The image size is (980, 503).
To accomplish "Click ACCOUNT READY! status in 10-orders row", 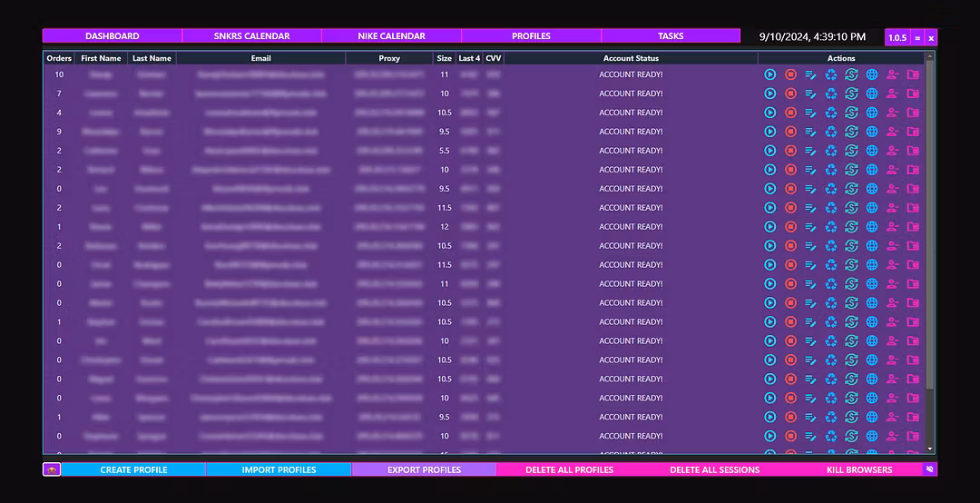I will pyautogui.click(x=631, y=74).
